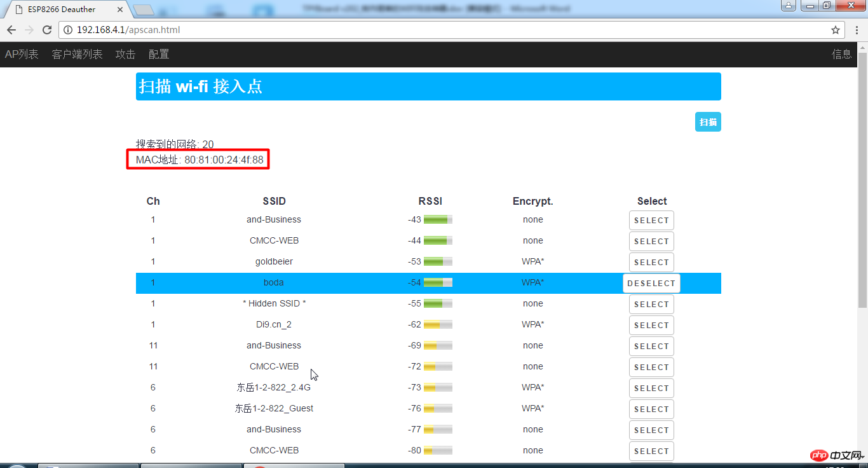Image resolution: width=868 pixels, height=468 pixels.
Task: Bookmark this page with the star icon
Action: coord(836,30)
